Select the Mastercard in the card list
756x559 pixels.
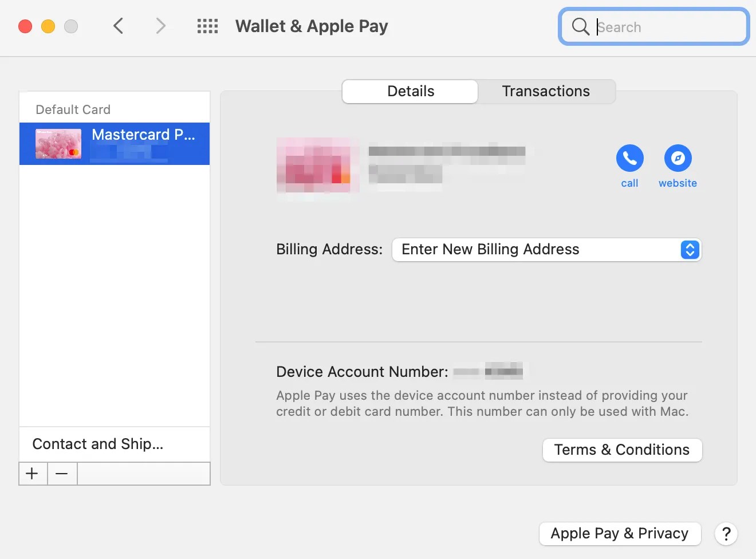[x=115, y=144]
